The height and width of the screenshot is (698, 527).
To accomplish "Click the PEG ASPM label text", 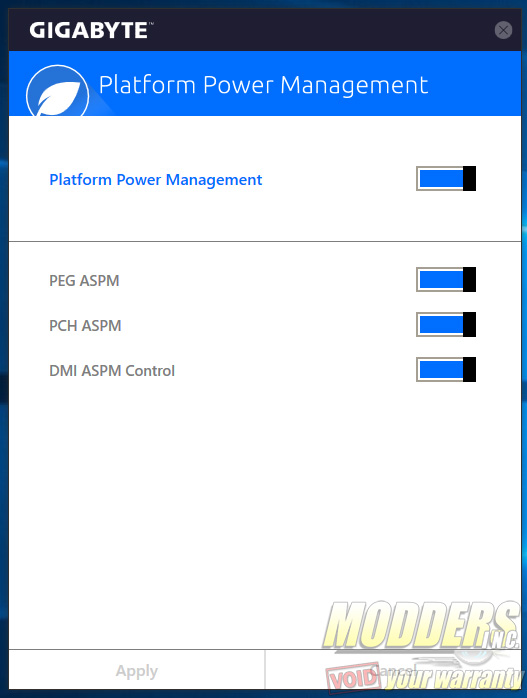I will (x=84, y=281).
